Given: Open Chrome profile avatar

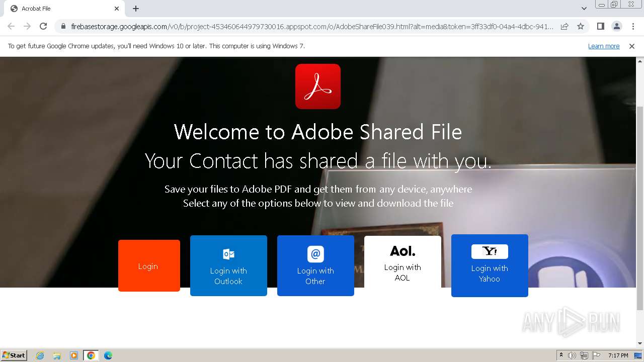Looking at the screenshot, I should tap(616, 26).
